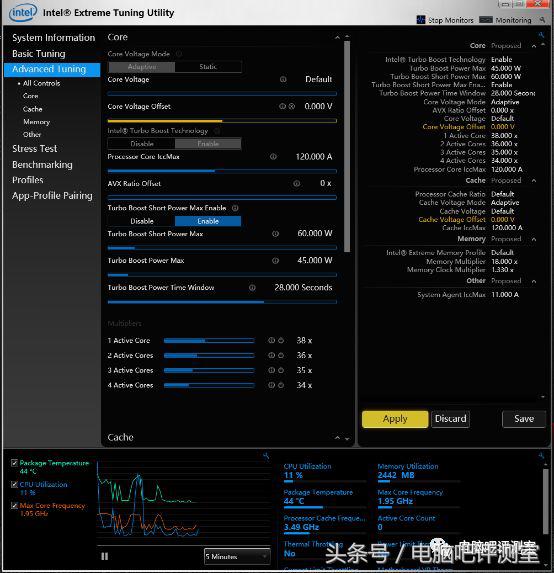The image size is (554, 573).
Task: Open Basic Tuning section
Action: click(x=39, y=54)
